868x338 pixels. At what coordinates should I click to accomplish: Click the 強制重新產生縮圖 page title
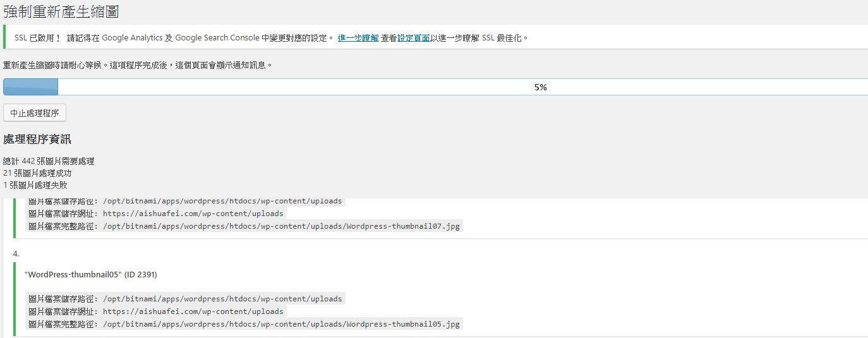point(61,11)
